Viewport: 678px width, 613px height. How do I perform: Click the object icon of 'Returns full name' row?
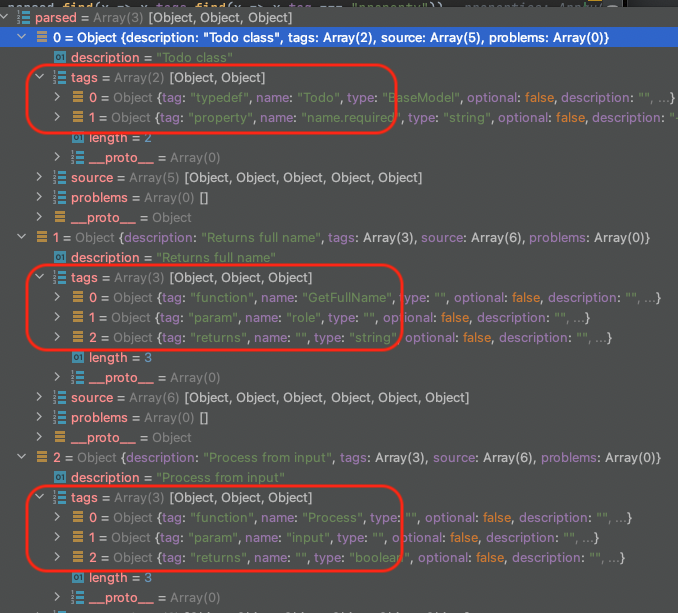point(42,237)
